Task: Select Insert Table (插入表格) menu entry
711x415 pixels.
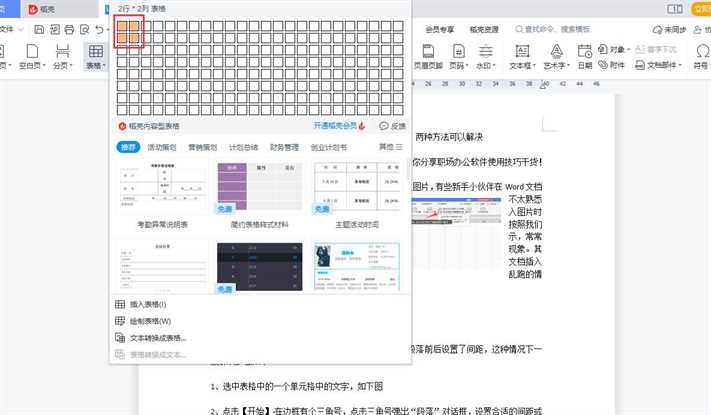Action: click(148, 304)
